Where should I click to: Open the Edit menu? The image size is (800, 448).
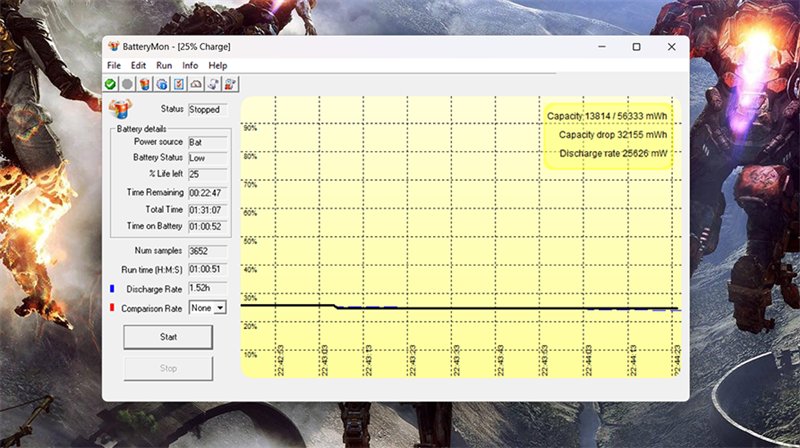[x=138, y=65]
